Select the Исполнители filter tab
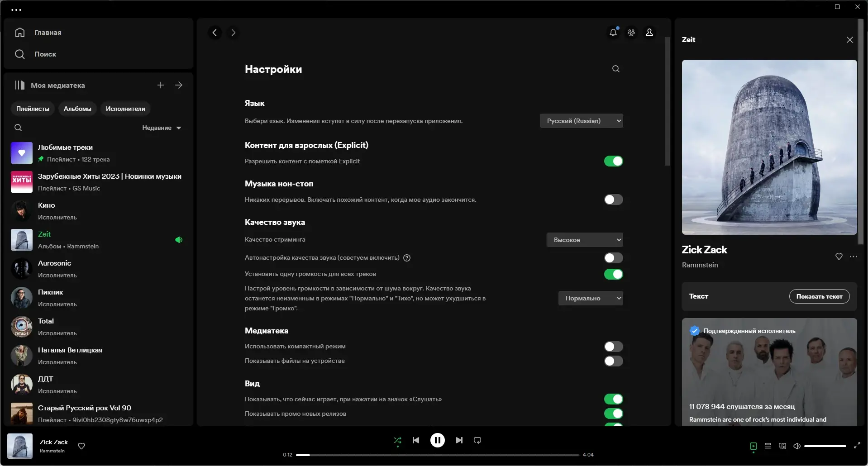The image size is (868, 466). tap(125, 109)
